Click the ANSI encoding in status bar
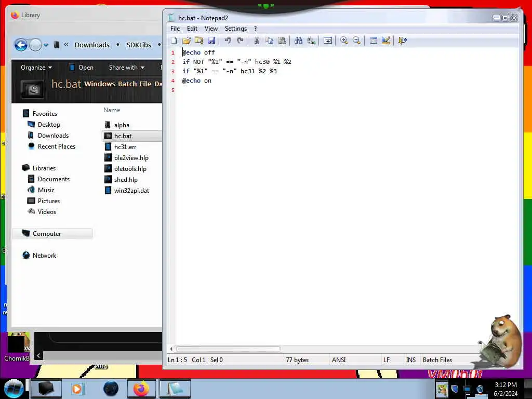The width and height of the screenshot is (532, 399). pyautogui.click(x=339, y=360)
